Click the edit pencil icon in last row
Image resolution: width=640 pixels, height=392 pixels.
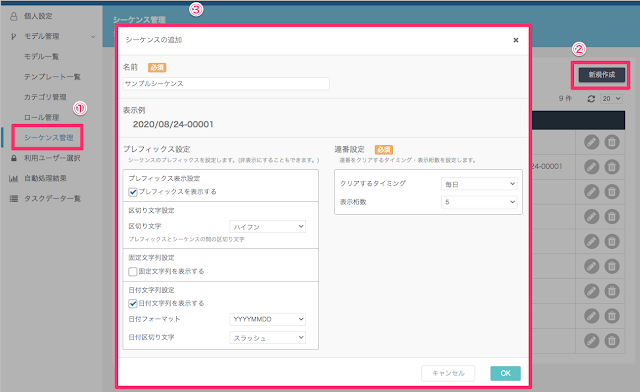pos(591,341)
